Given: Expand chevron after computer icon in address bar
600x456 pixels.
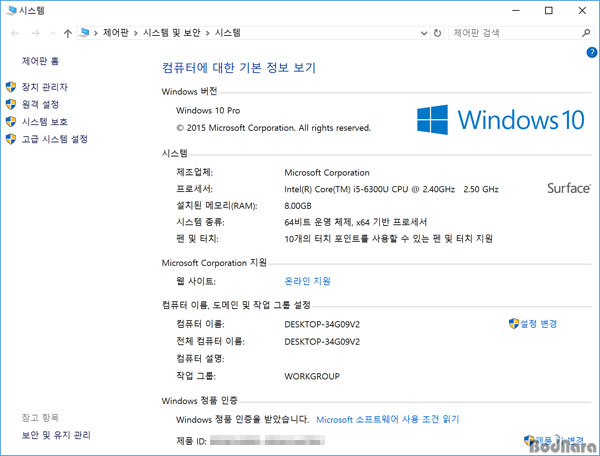Looking at the screenshot, I should point(96,33).
